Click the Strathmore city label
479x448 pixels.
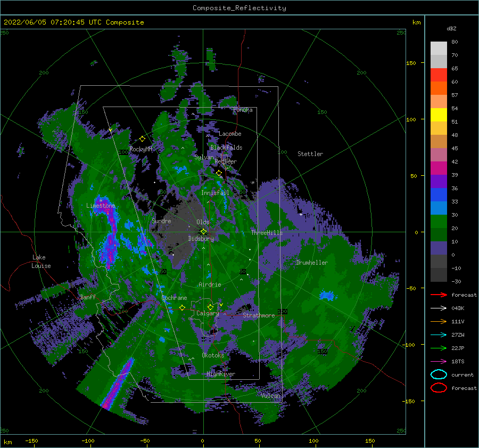pos(259,315)
